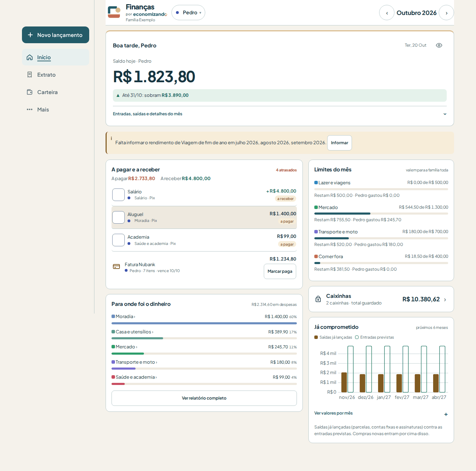476x471 pixels.
Task: Click the Novo lançamento button
Action: click(x=55, y=35)
